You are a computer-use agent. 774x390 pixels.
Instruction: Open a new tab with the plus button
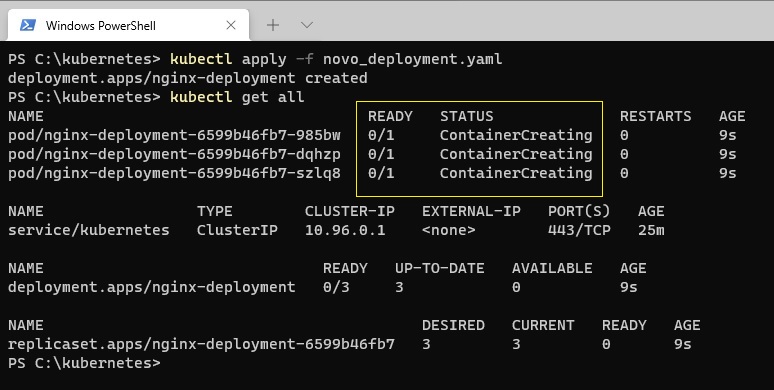(x=272, y=25)
